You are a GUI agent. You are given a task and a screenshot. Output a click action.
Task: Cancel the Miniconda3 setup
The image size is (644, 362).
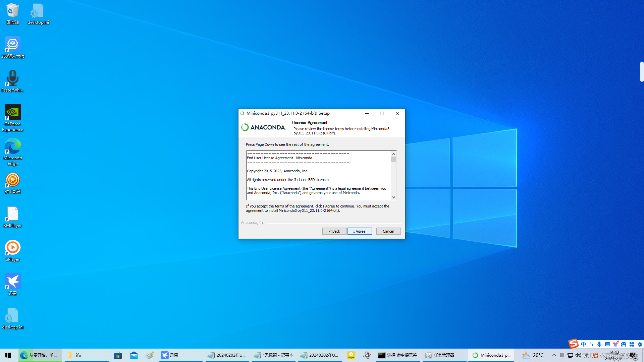[388, 231]
